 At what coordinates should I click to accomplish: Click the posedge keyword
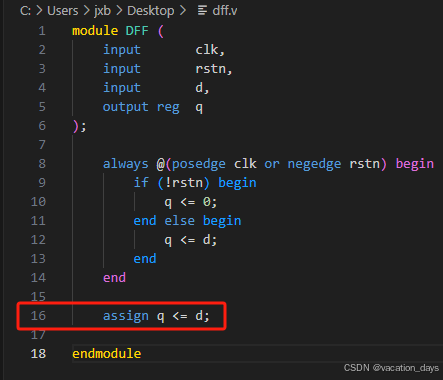pyautogui.click(x=199, y=164)
